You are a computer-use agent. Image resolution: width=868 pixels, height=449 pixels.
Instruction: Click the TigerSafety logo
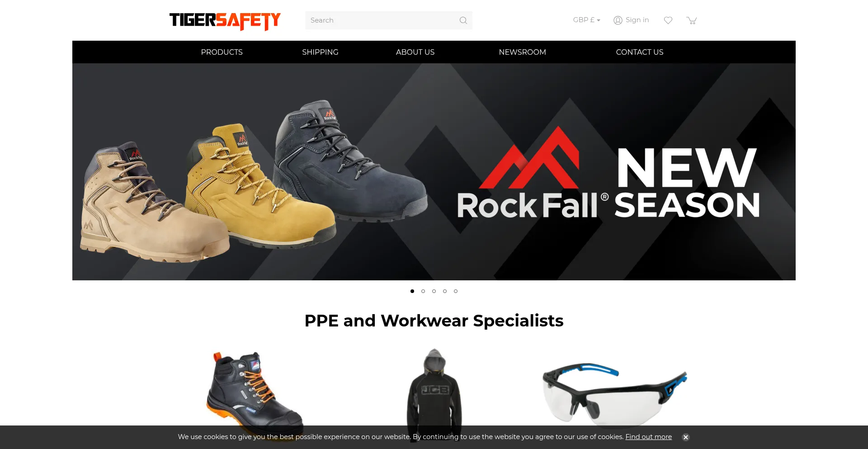tap(225, 21)
